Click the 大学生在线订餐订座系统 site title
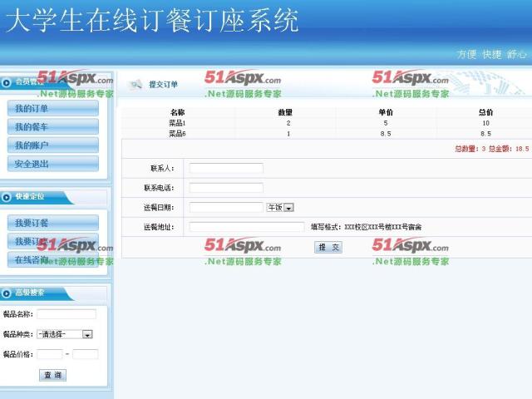 click(x=152, y=20)
